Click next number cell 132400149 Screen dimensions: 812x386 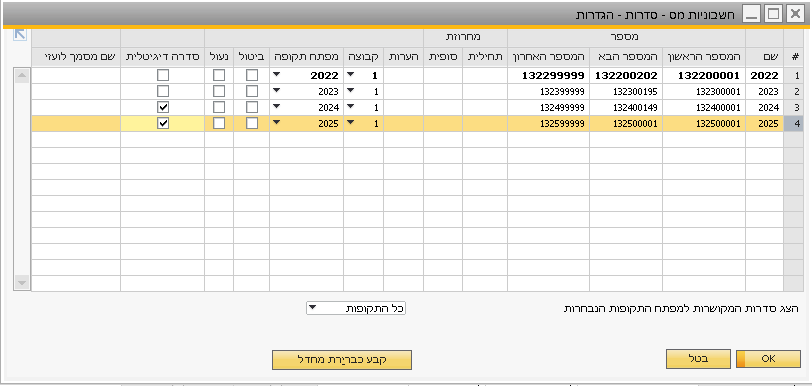click(626, 107)
